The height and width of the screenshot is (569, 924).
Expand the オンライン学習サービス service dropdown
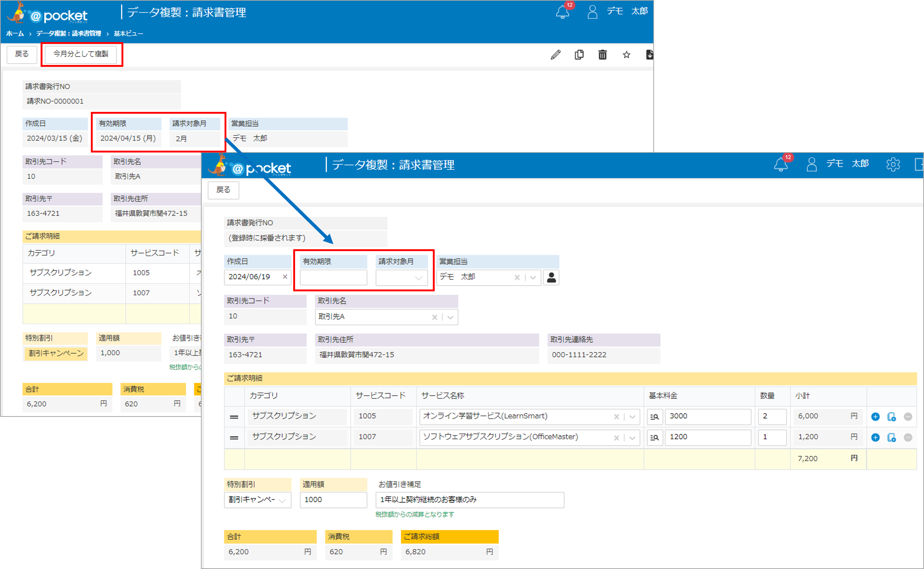click(x=632, y=417)
